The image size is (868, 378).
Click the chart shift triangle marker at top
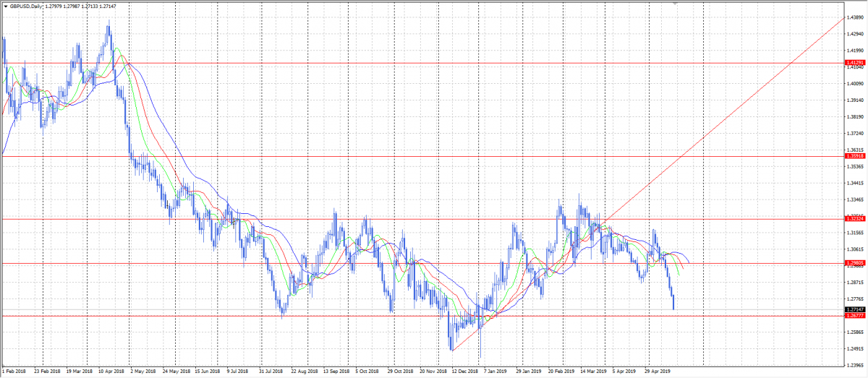click(676, 4)
